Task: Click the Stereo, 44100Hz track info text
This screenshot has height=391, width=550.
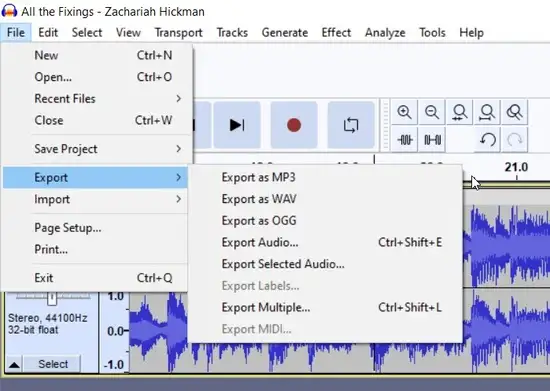Action: pyautogui.click(x=47, y=318)
